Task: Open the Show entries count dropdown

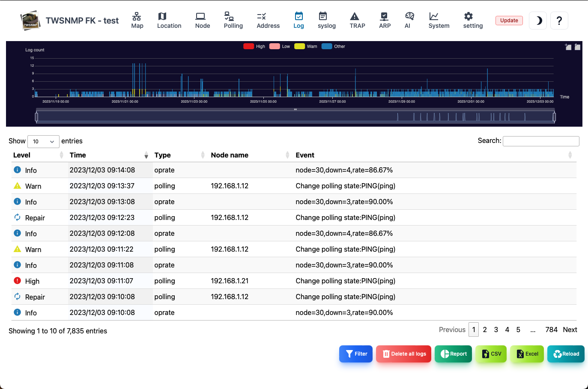Action: click(x=43, y=141)
